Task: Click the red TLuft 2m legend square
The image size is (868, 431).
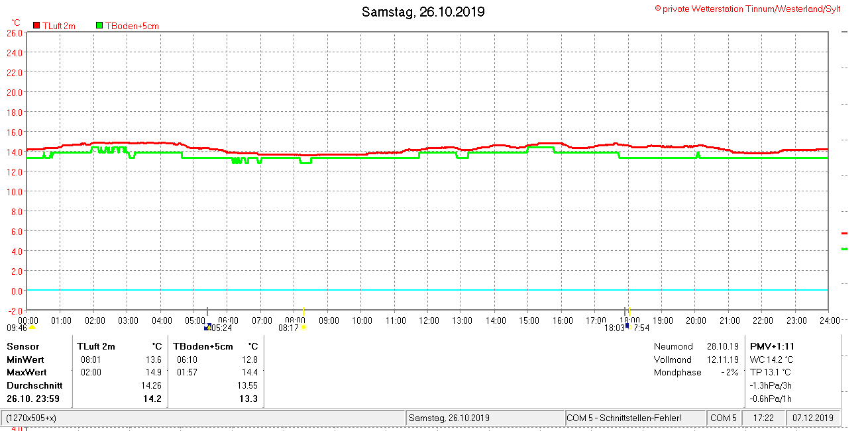Action: point(36,25)
